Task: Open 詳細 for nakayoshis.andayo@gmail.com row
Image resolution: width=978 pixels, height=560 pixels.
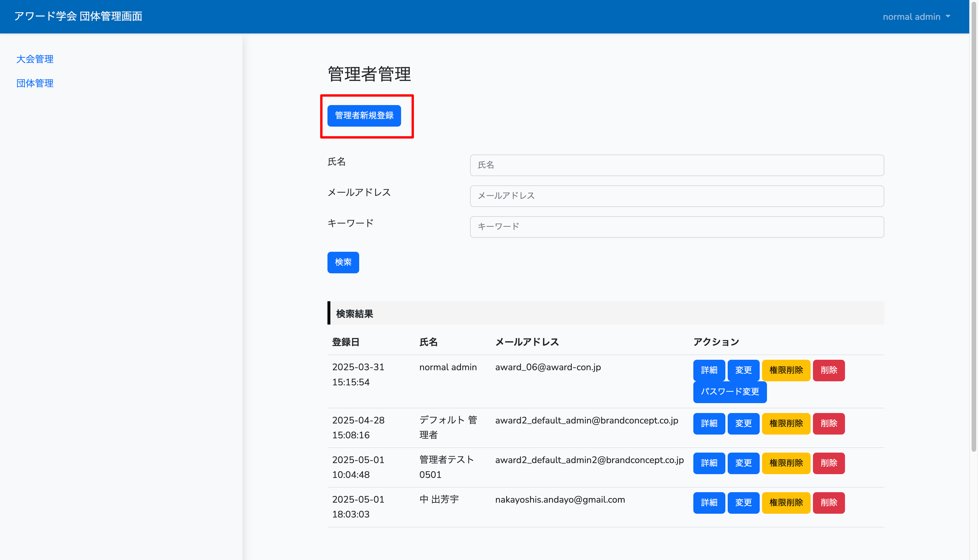Action: (x=709, y=503)
